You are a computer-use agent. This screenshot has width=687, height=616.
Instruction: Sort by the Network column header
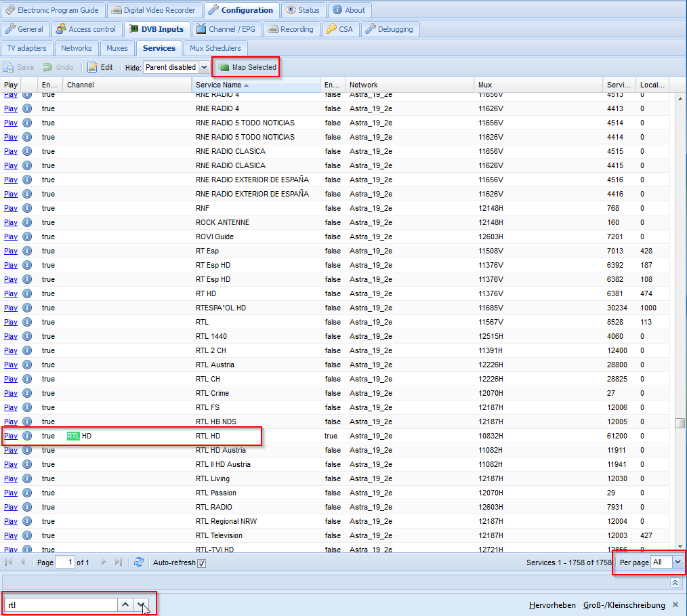coord(409,85)
